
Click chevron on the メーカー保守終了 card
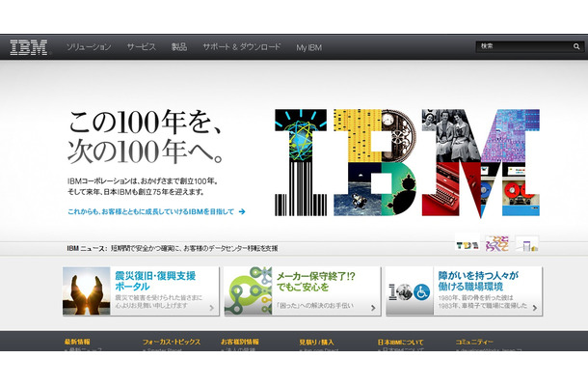pyautogui.click(x=373, y=308)
